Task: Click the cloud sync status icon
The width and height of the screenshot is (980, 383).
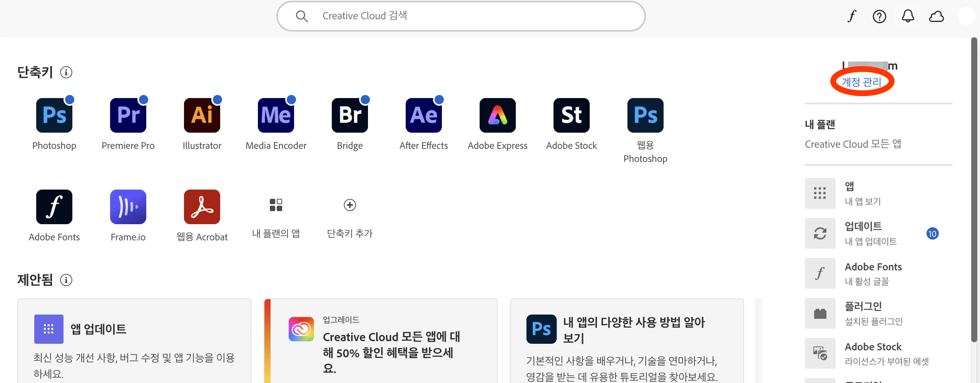Action: click(937, 16)
